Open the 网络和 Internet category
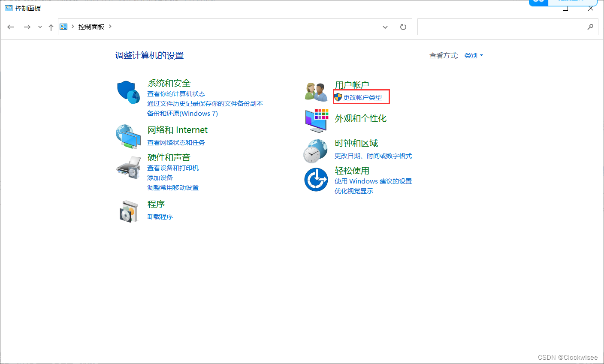Image resolution: width=604 pixels, height=364 pixels. [178, 130]
